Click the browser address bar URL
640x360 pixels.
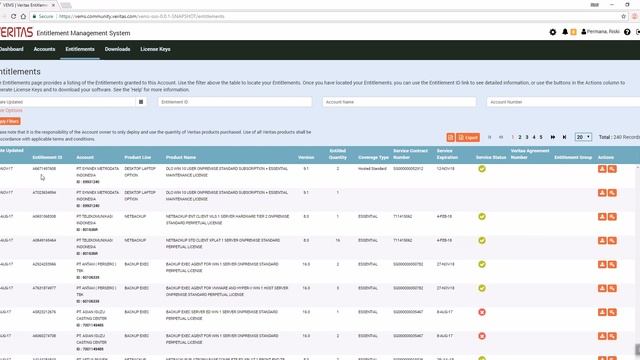coord(142,16)
